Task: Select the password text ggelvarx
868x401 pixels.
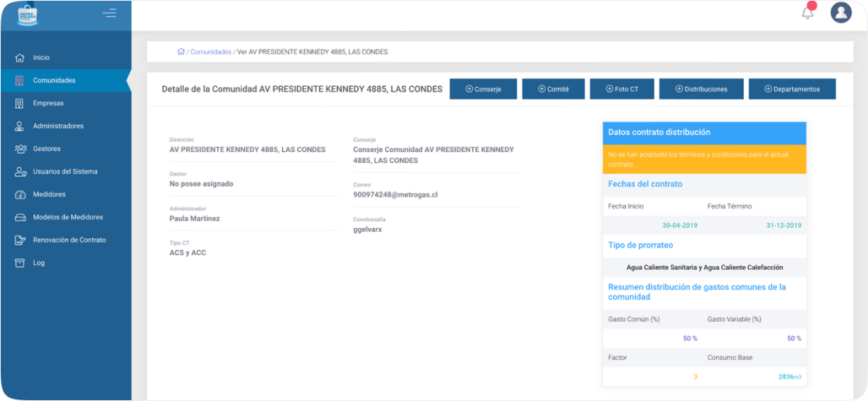Action: (367, 230)
